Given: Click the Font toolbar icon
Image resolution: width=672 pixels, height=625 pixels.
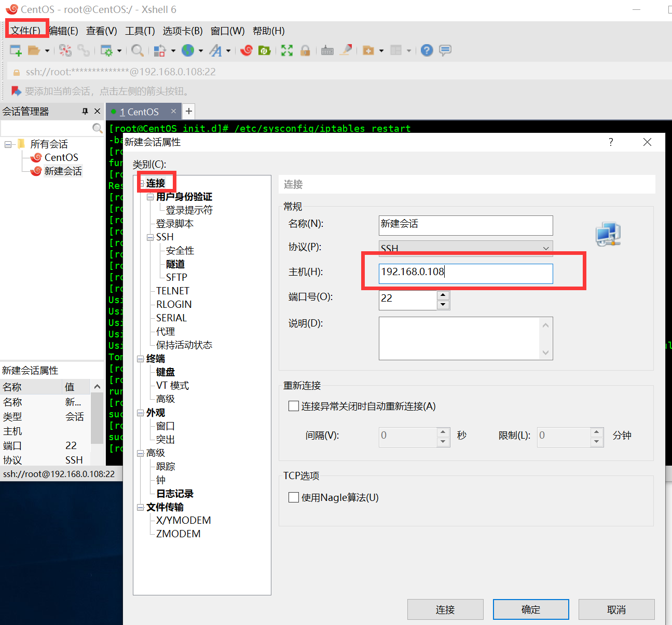Looking at the screenshot, I should (x=215, y=50).
